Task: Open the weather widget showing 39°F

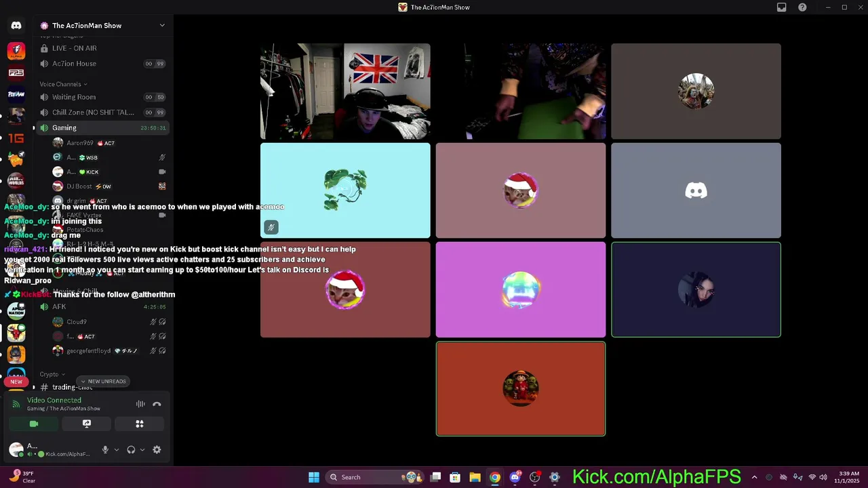Action: [22, 477]
